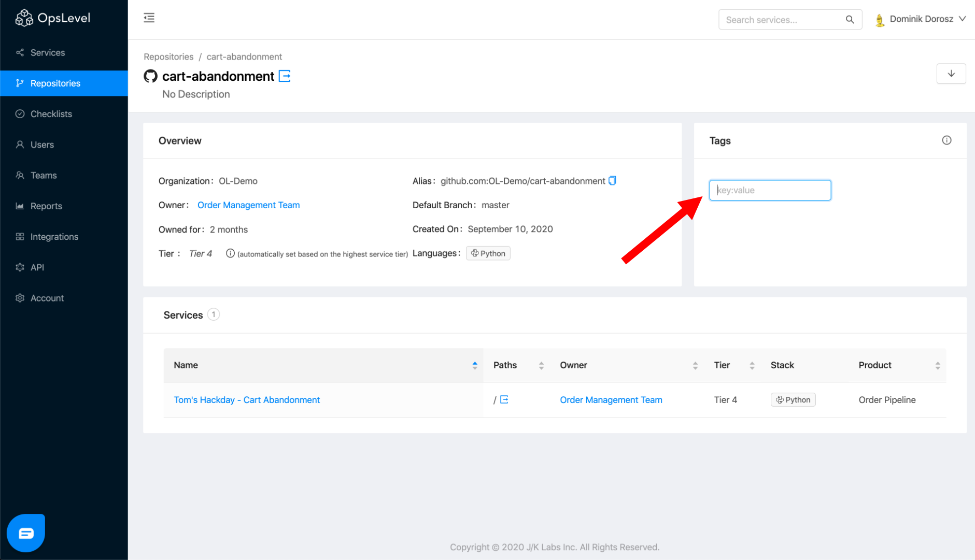Open Services in the sidebar
Image resolution: width=975 pixels, height=560 pixels.
click(x=64, y=53)
